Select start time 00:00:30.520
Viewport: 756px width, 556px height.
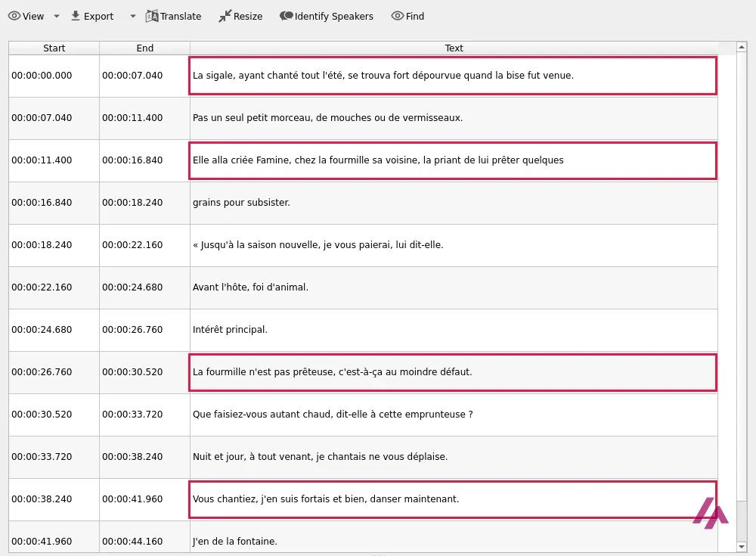tap(42, 415)
